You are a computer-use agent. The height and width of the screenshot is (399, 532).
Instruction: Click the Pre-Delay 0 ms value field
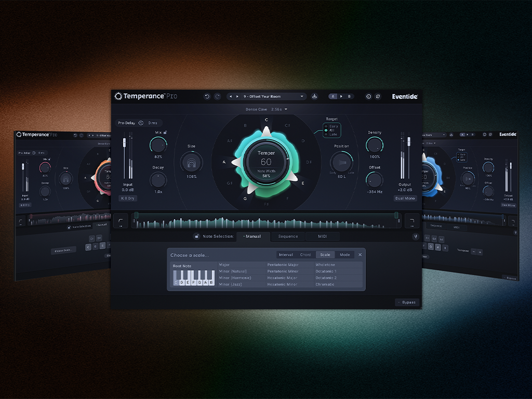tap(153, 123)
